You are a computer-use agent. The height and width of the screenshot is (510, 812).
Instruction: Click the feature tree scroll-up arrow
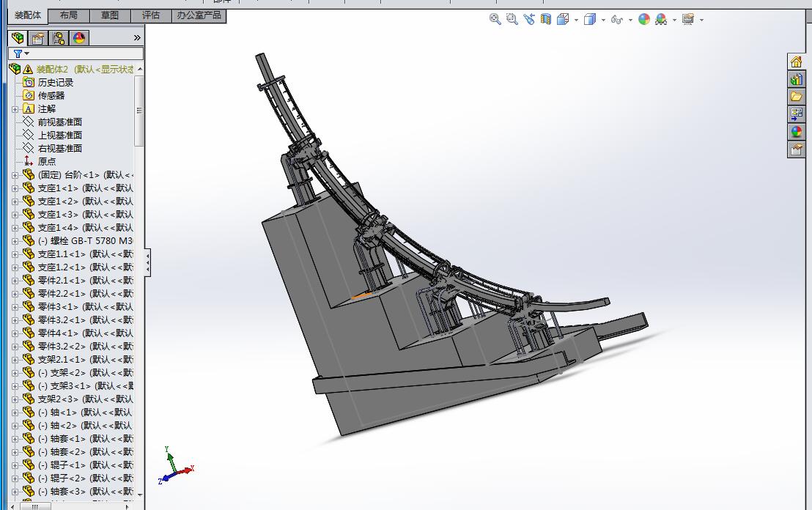(x=139, y=69)
